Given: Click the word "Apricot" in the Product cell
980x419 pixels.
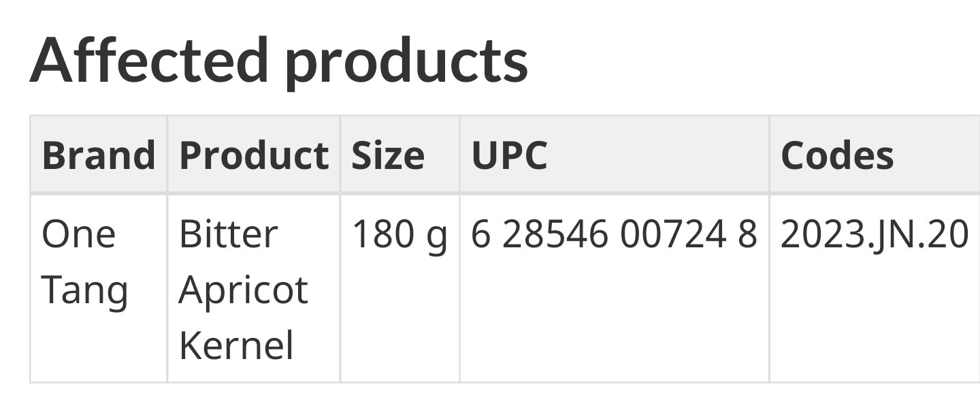Looking at the screenshot, I should pos(243,290).
